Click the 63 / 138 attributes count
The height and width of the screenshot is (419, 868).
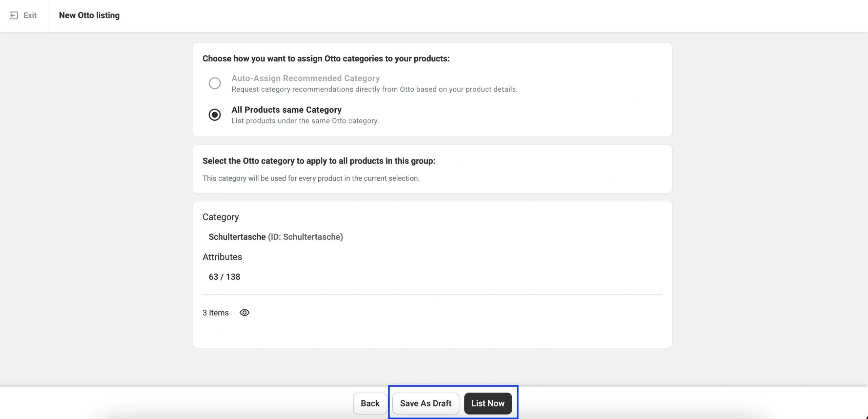224,277
